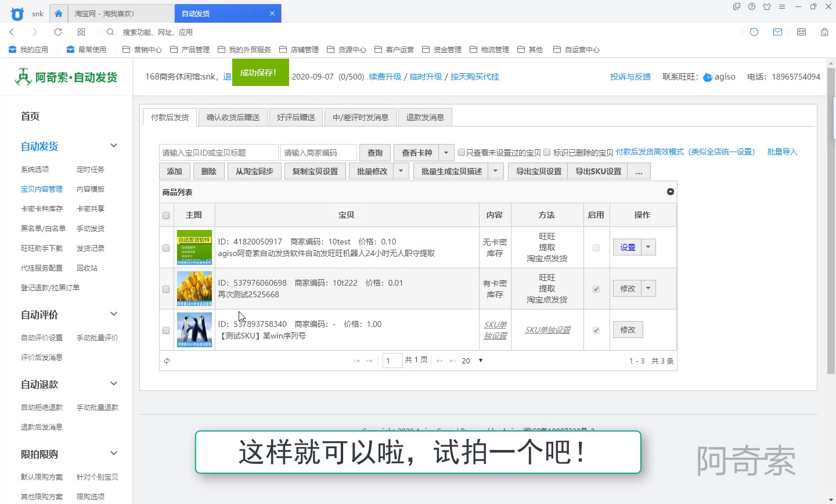836x504 pixels.
Task: Collapse the 自动评价 sidebar section
Action: [114, 314]
